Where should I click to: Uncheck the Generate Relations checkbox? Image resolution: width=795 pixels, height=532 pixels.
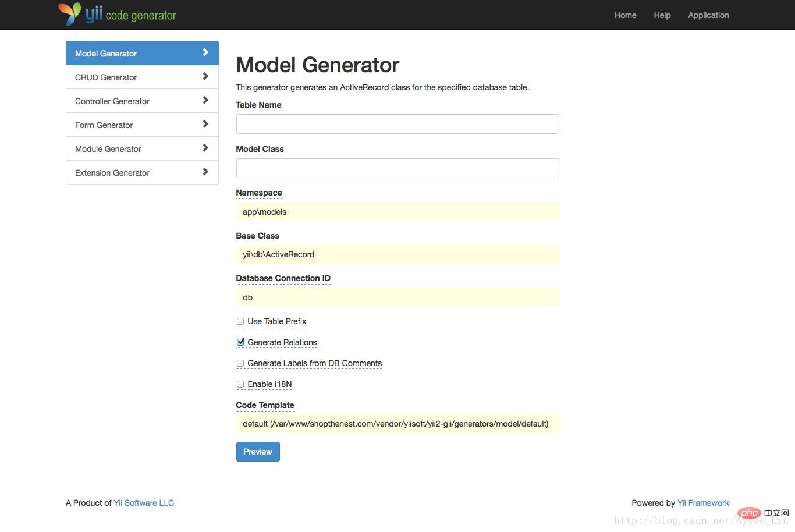click(240, 342)
